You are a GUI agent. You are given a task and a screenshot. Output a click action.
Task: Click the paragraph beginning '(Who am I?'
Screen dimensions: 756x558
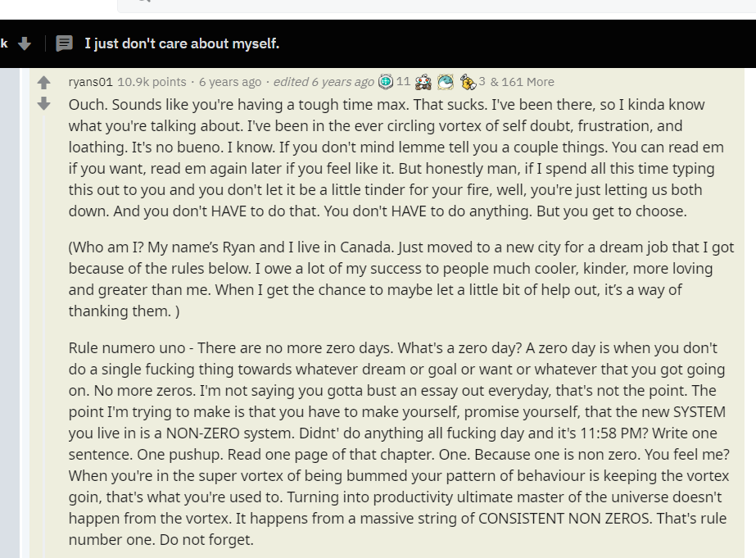401,279
